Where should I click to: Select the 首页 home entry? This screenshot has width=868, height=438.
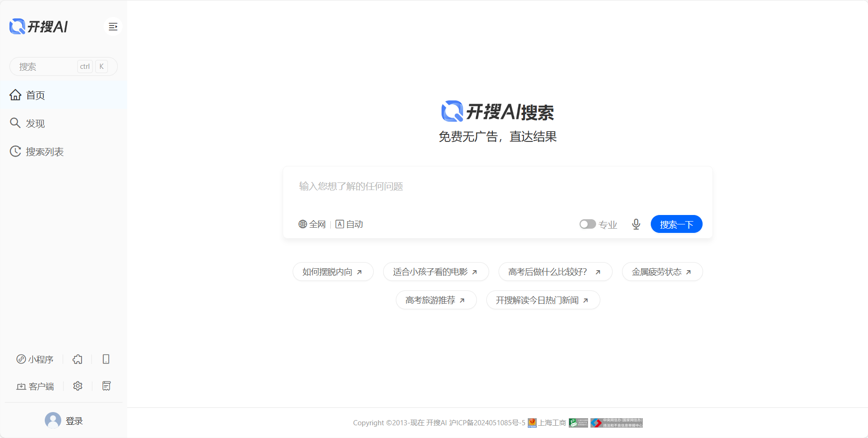pyautogui.click(x=35, y=95)
